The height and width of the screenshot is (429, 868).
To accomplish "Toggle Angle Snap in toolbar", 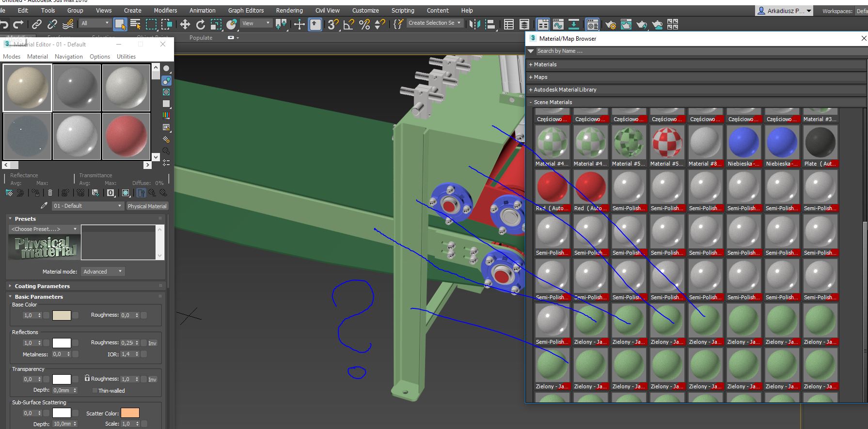I will point(349,24).
